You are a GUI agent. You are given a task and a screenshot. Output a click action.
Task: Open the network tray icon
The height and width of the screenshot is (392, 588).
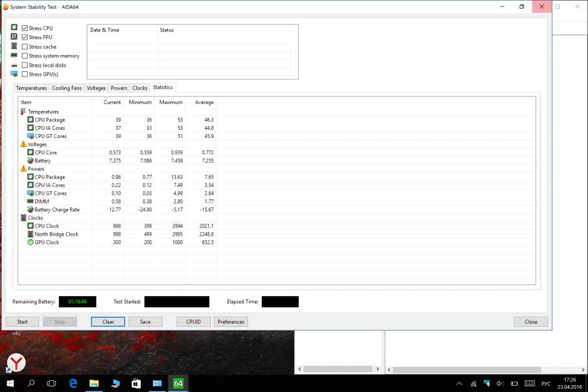click(x=474, y=384)
